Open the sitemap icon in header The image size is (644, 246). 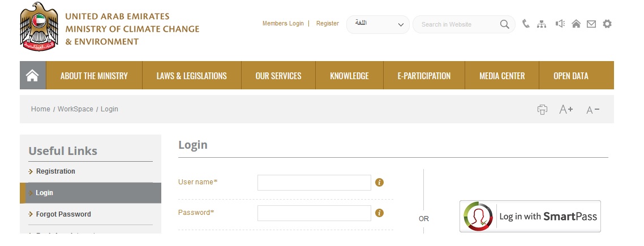point(542,24)
